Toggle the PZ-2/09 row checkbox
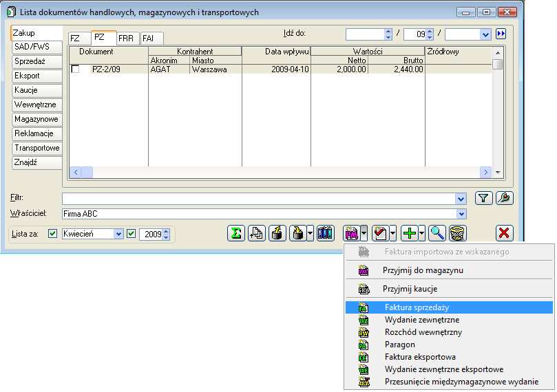The height and width of the screenshot is (392, 557). 75,69
